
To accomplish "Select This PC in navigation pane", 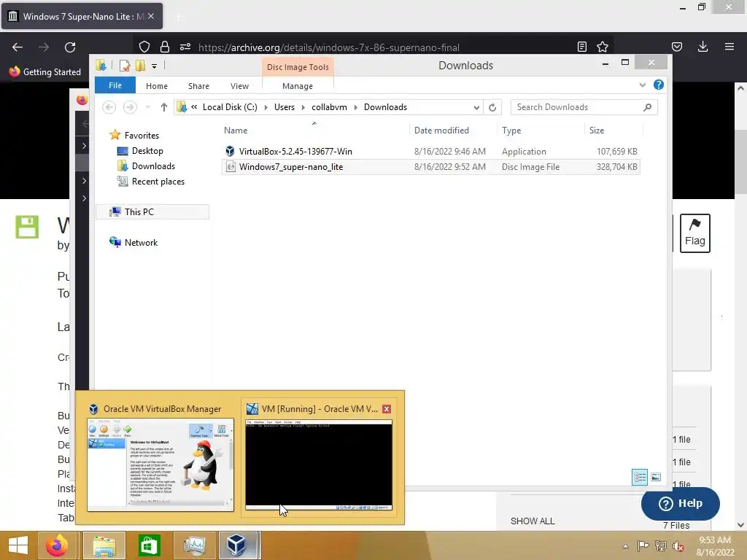I will [152, 212].
